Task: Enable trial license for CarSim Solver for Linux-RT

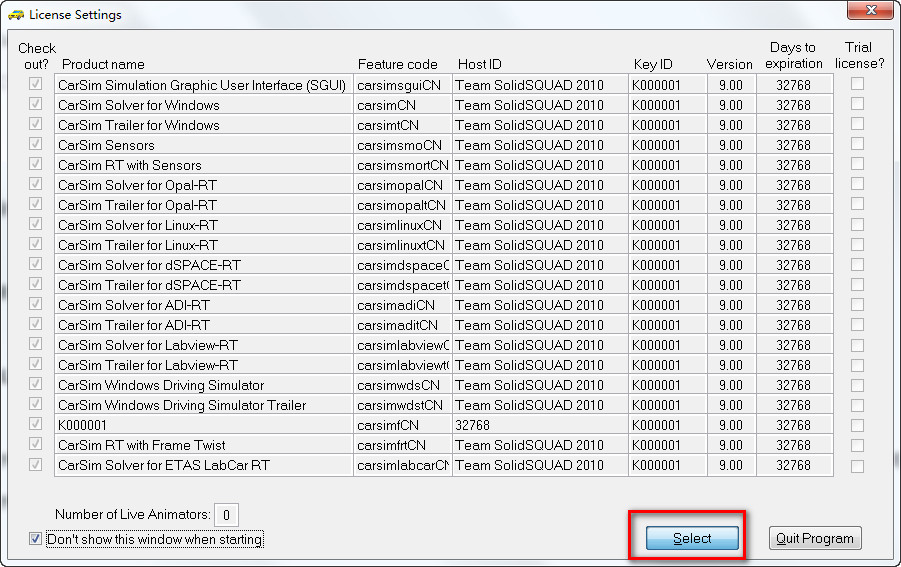Action: point(857,225)
